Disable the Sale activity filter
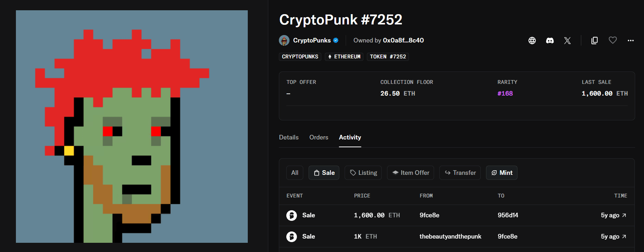The height and width of the screenshot is (252, 644). click(324, 173)
